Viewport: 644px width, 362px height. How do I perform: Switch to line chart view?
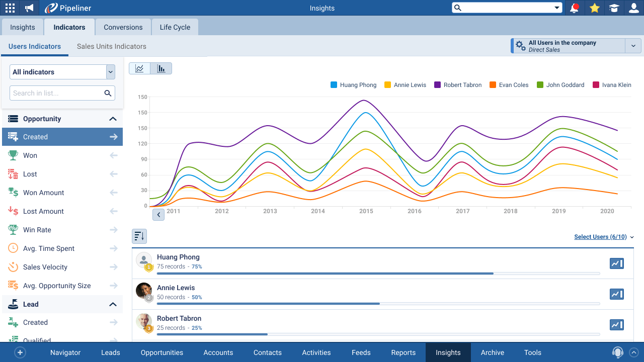[x=140, y=68]
